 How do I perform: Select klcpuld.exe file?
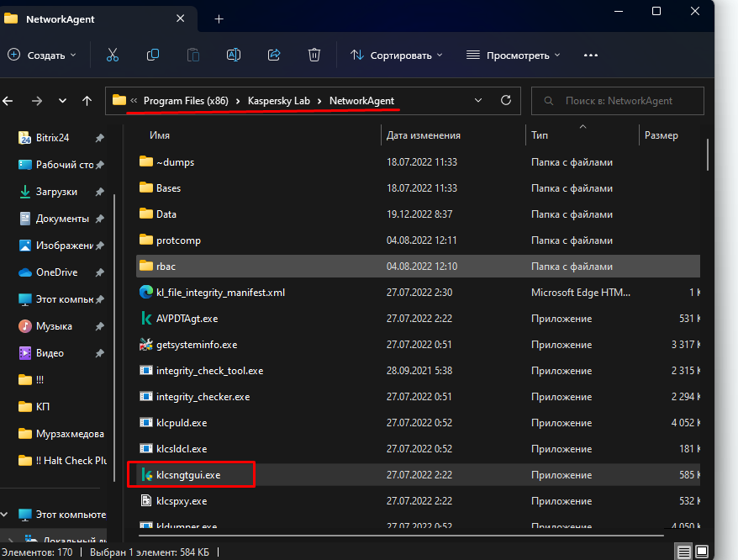(x=418, y=423)
